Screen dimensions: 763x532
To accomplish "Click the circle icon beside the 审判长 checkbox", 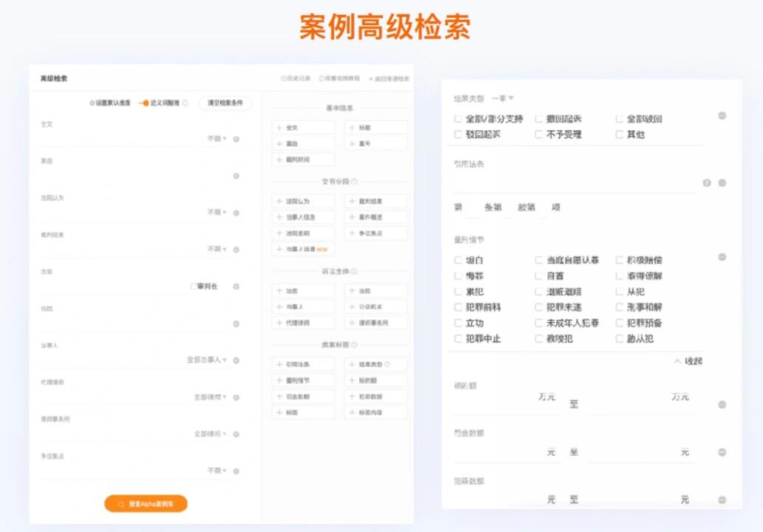I will point(236,287).
